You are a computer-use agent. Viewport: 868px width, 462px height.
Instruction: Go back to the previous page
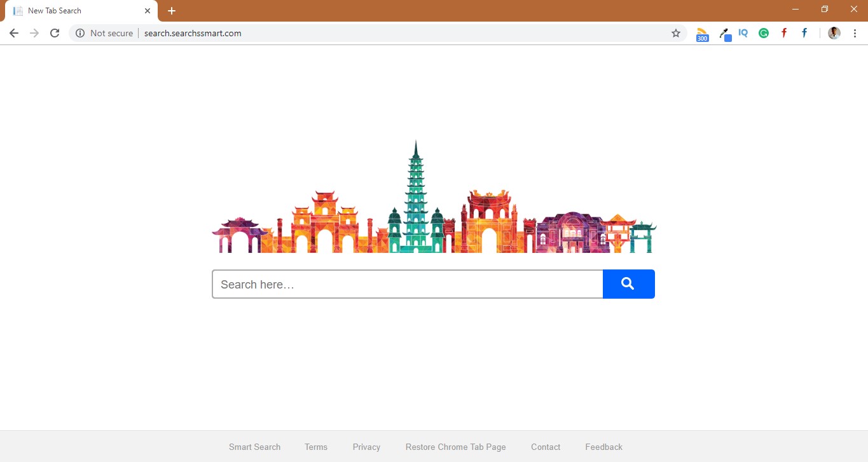pyautogui.click(x=14, y=33)
